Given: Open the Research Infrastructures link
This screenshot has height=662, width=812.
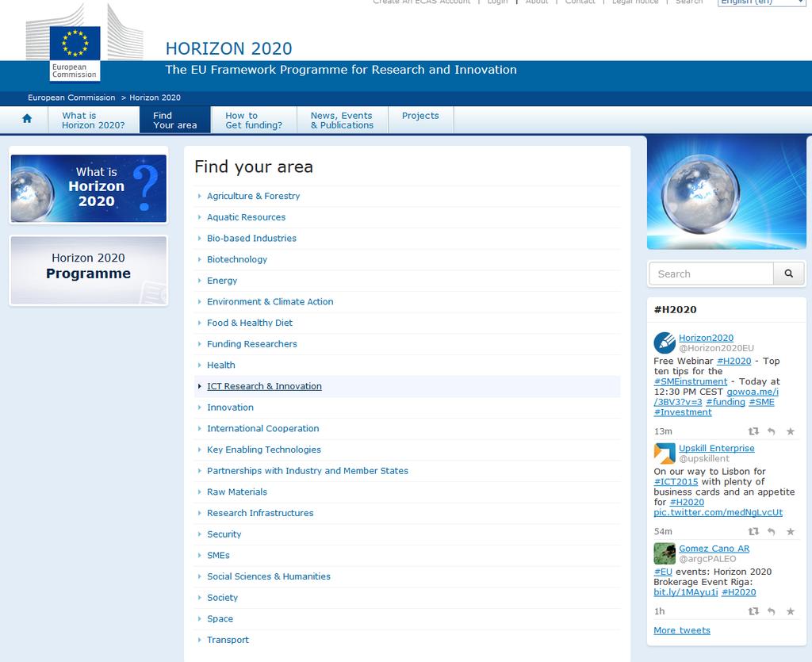Looking at the screenshot, I should (260, 513).
